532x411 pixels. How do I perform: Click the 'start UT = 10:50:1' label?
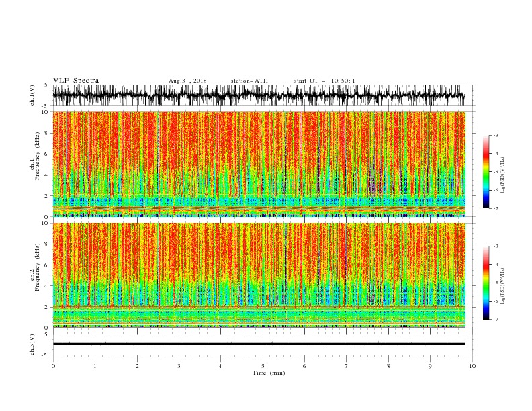[x=324, y=81]
